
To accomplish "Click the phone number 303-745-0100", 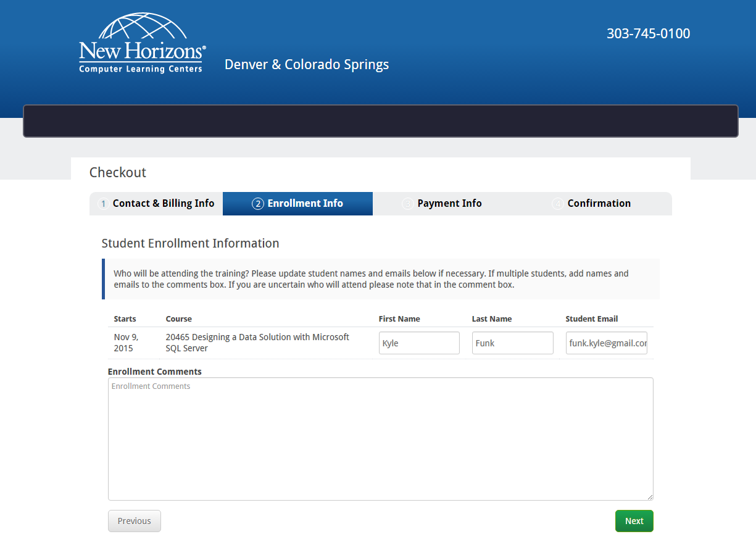I will (648, 34).
